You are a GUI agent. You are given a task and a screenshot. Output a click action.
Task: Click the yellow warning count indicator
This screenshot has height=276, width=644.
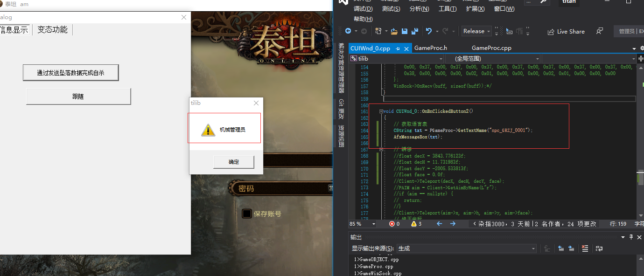416,224
